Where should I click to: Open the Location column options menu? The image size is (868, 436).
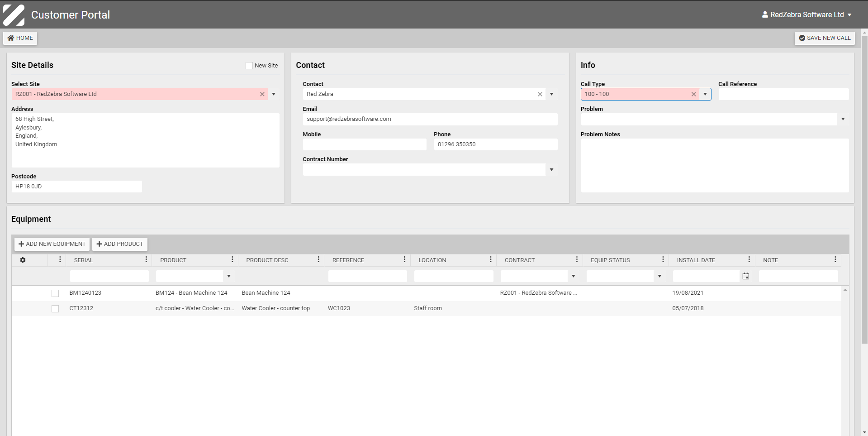point(490,259)
